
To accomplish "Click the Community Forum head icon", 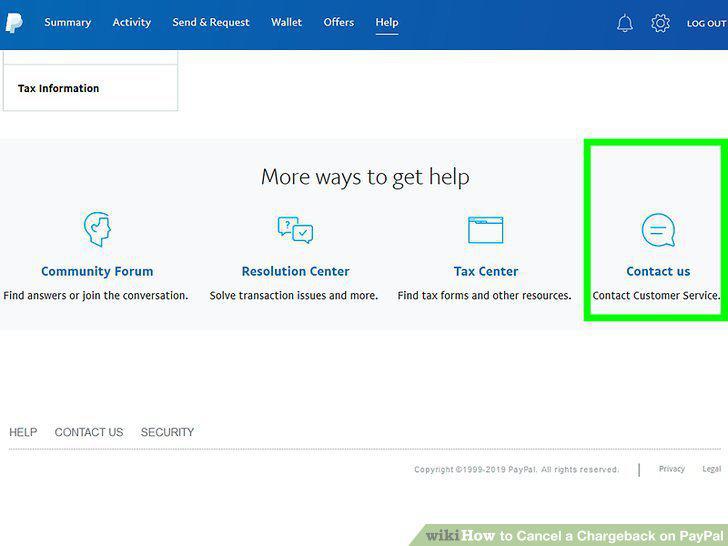I will point(97,229).
